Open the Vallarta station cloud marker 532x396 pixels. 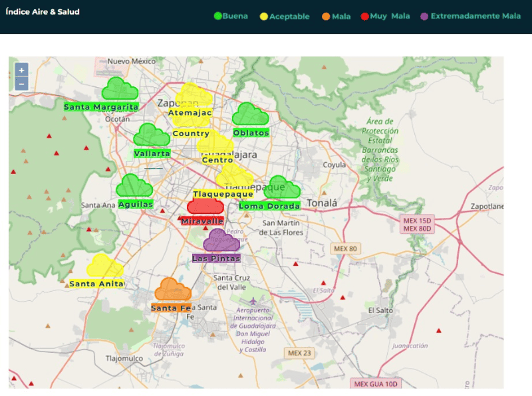coord(152,136)
